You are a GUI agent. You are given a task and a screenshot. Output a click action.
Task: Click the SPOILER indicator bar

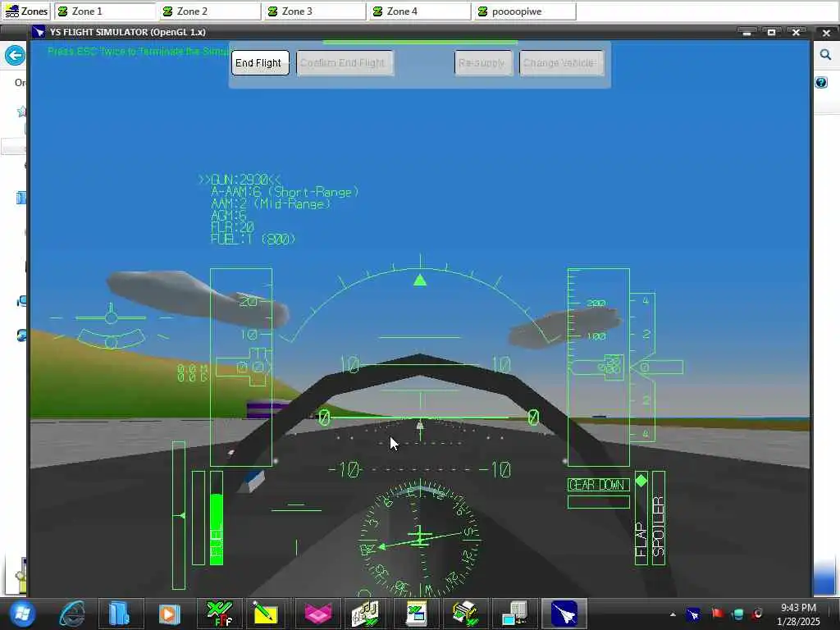coord(659,518)
